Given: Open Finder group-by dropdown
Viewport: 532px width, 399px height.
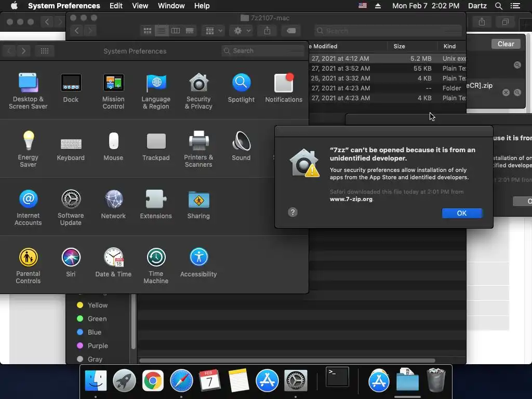Looking at the screenshot, I should [214, 31].
